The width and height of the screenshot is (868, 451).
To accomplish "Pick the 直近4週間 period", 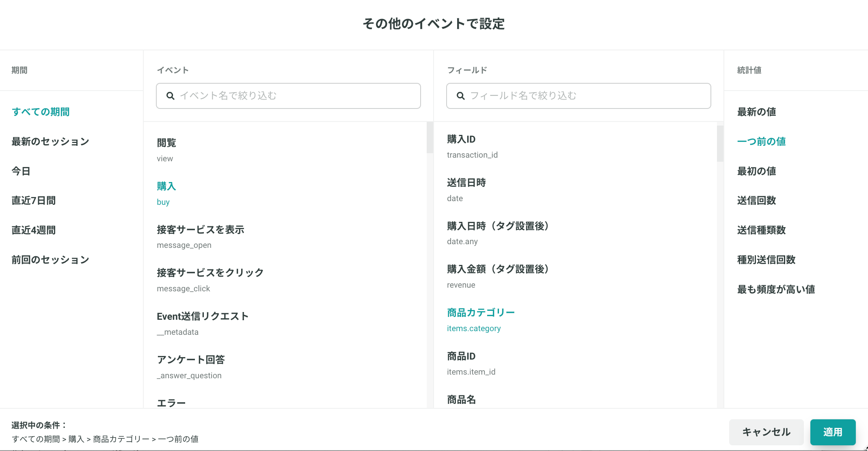I will [34, 230].
